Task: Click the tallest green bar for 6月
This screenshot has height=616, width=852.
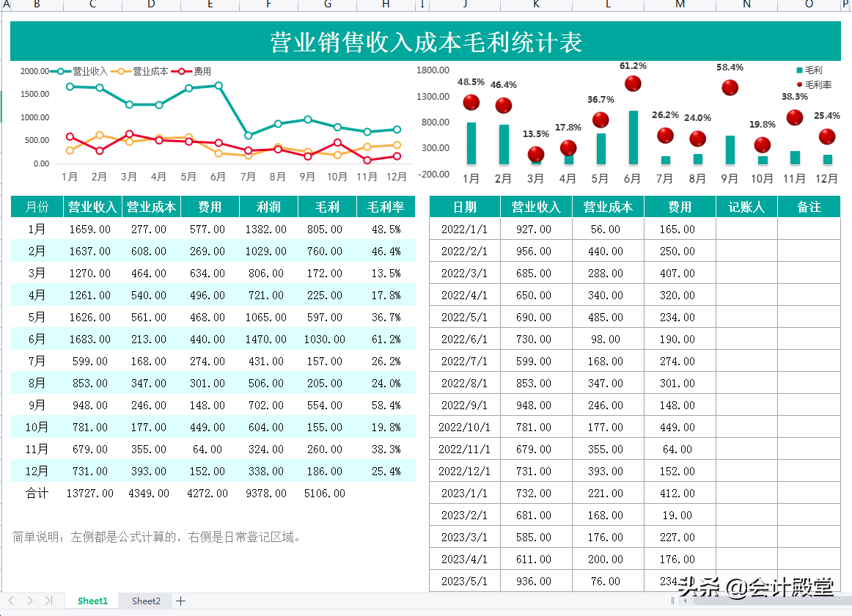Action: point(632,136)
